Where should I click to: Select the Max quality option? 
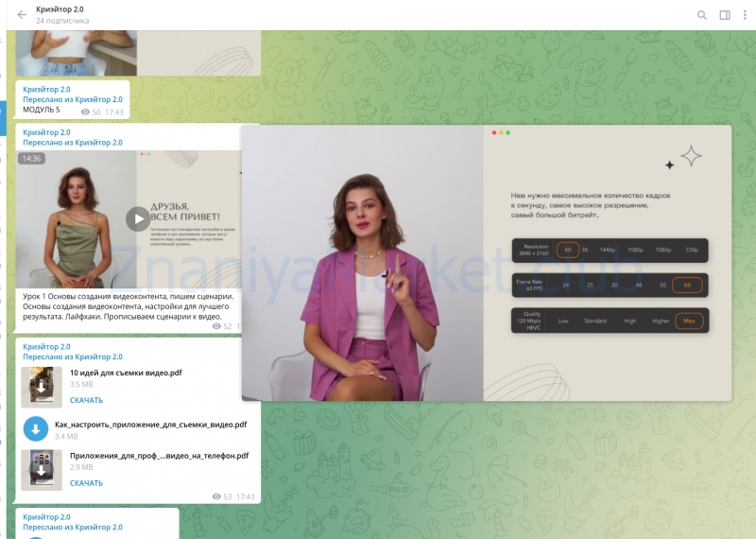pos(689,321)
